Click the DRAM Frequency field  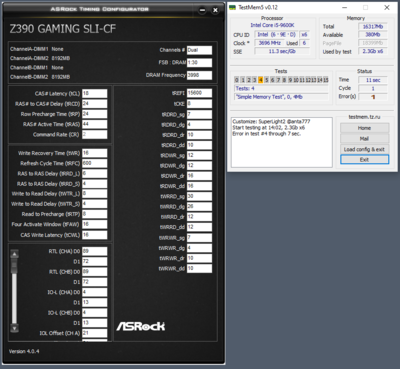point(199,75)
